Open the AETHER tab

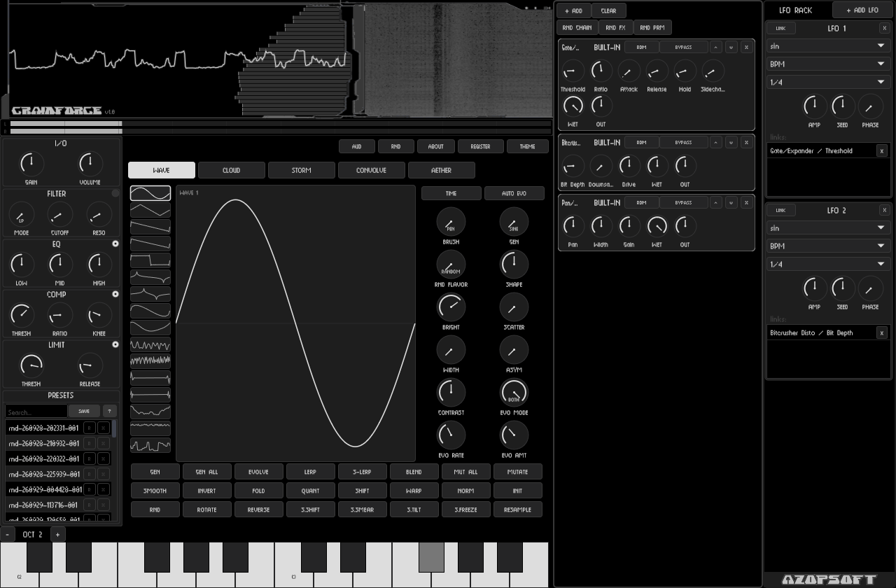[x=442, y=170]
